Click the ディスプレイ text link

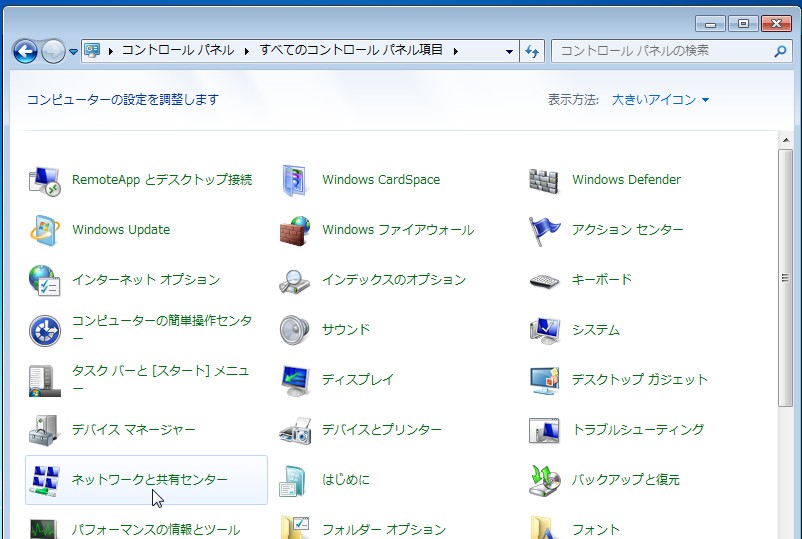coord(358,379)
